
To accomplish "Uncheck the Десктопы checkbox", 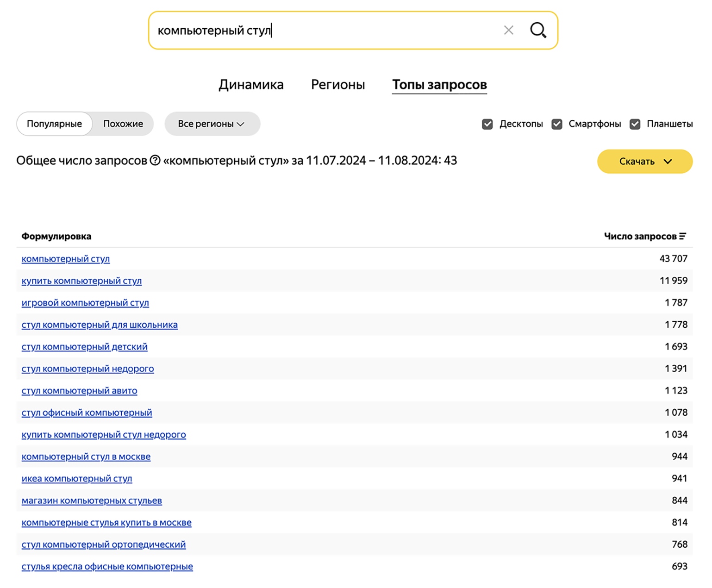I will (x=487, y=124).
